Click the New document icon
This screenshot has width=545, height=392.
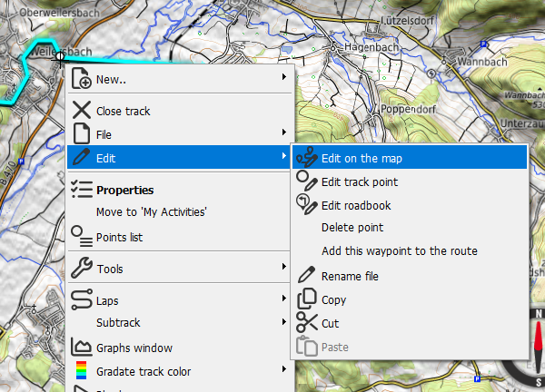pos(81,79)
